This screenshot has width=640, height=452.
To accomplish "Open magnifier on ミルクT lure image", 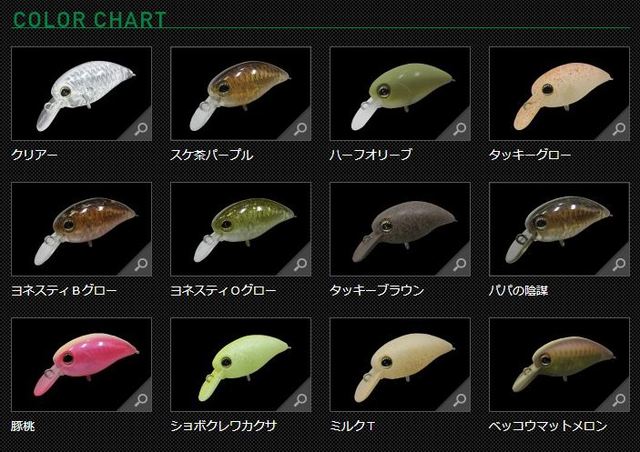I will [460, 400].
